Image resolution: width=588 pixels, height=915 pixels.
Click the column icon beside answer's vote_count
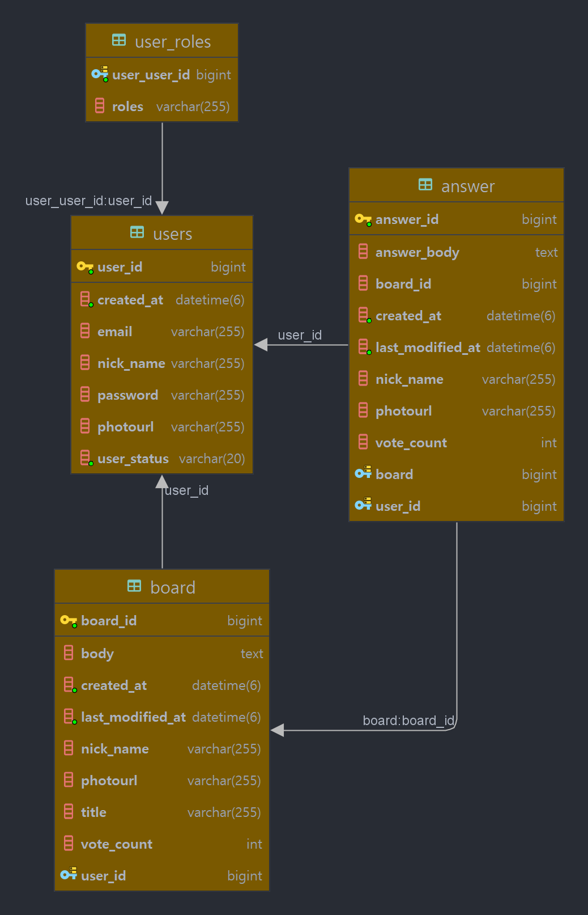pos(363,442)
